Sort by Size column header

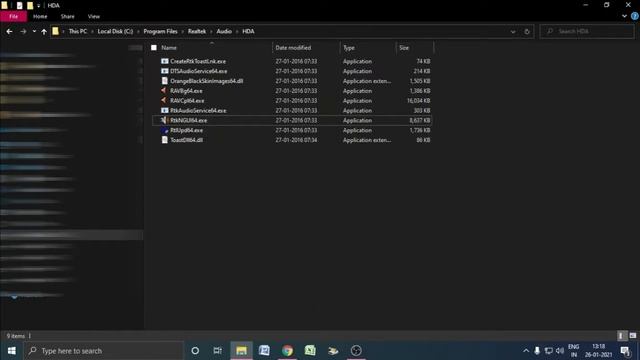(x=404, y=48)
